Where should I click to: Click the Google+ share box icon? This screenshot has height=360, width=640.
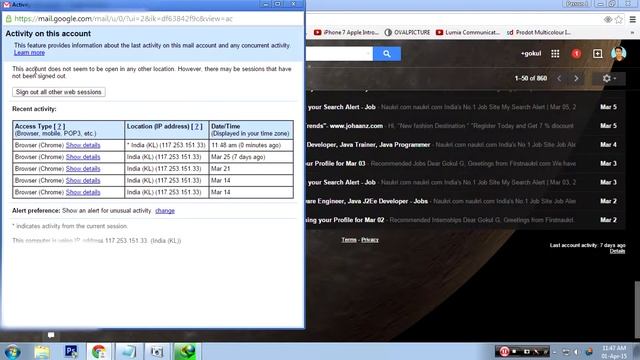click(598, 53)
